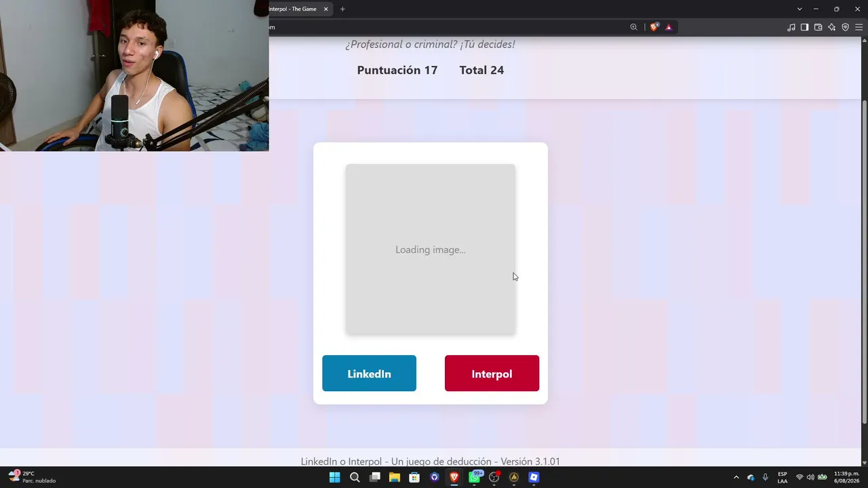Close the Interpol - The Game tab
The width and height of the screenshot is (868, 488).
326,9
